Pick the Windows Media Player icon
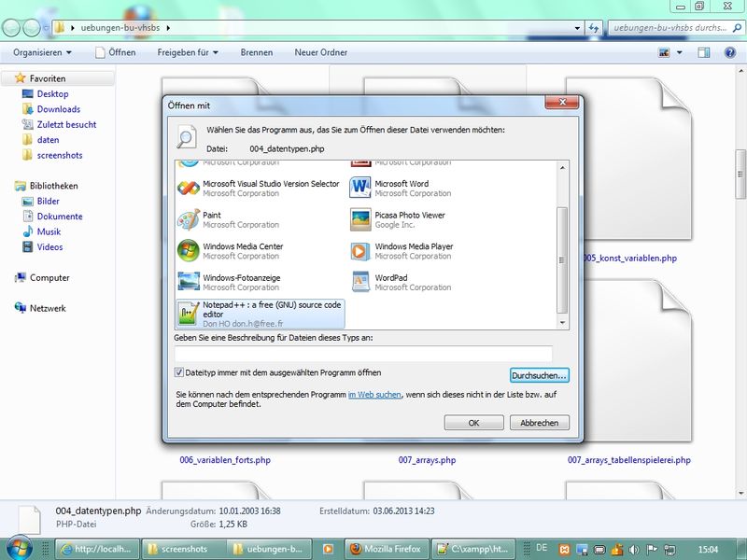Viewport: 747px width, 560px height. coord(360,251)
